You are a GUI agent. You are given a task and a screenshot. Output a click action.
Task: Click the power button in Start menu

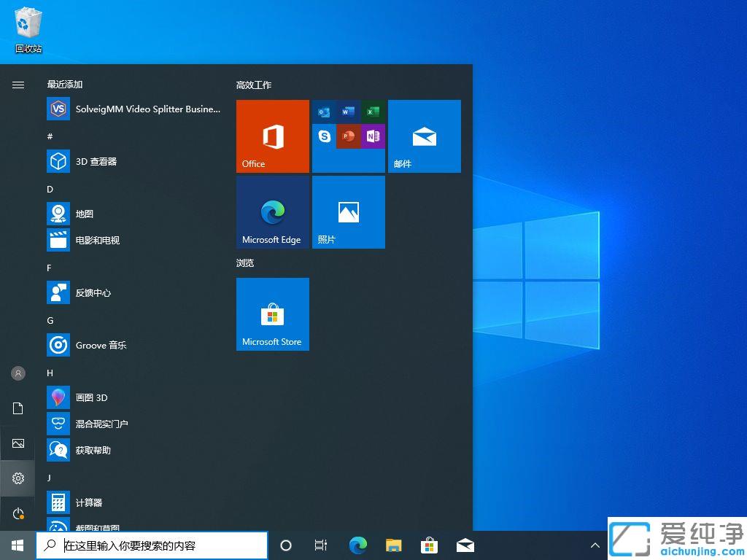coord(18,513)
